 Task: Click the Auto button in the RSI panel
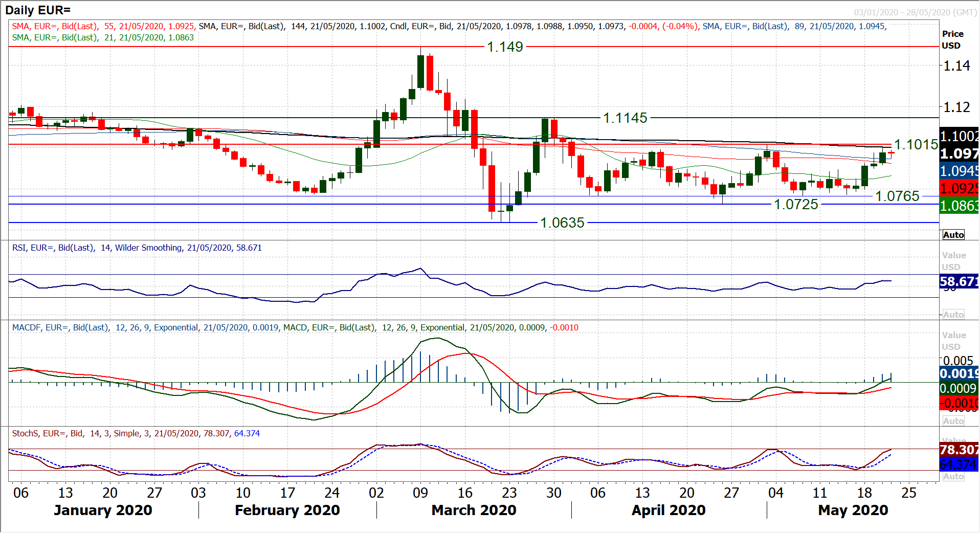tap(953, 315)
